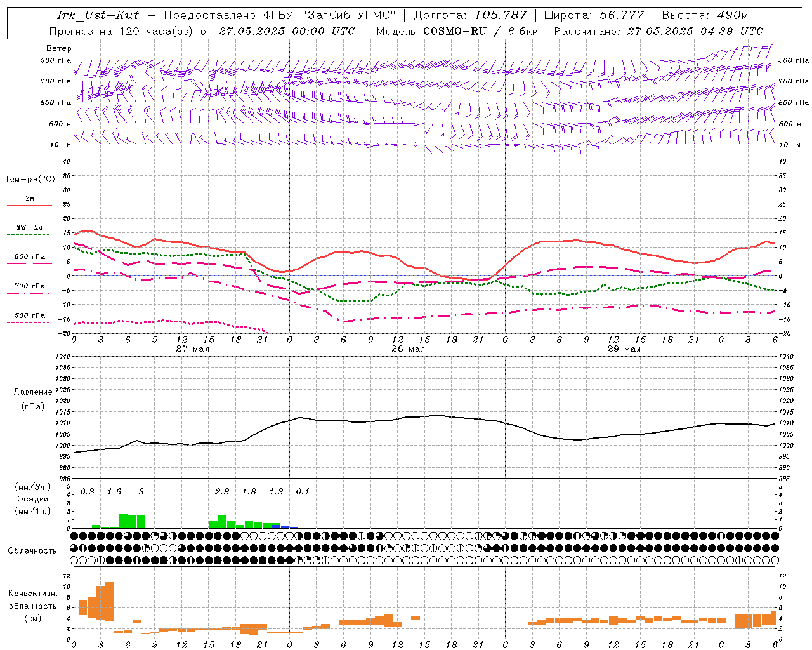Click the Td 2м dew point legend entry
The height and width of the screenshot is (650, 812).
coord(30,227)
